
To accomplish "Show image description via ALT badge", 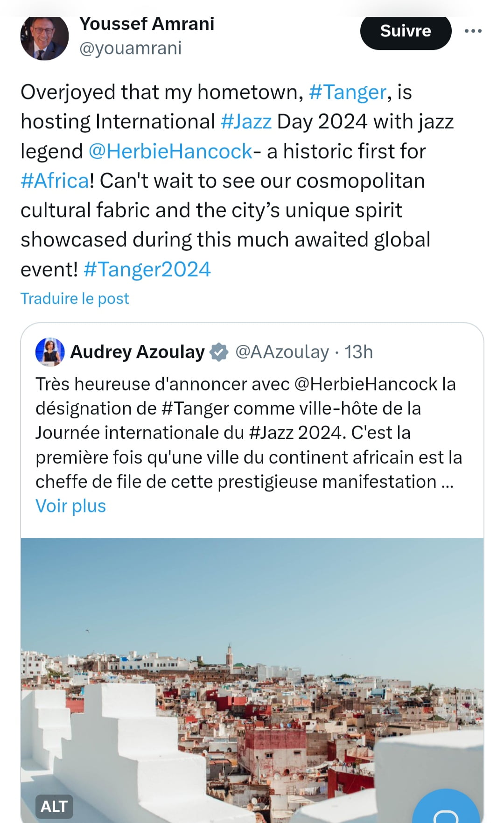I will pyautogui.click(x=54, y=806).
